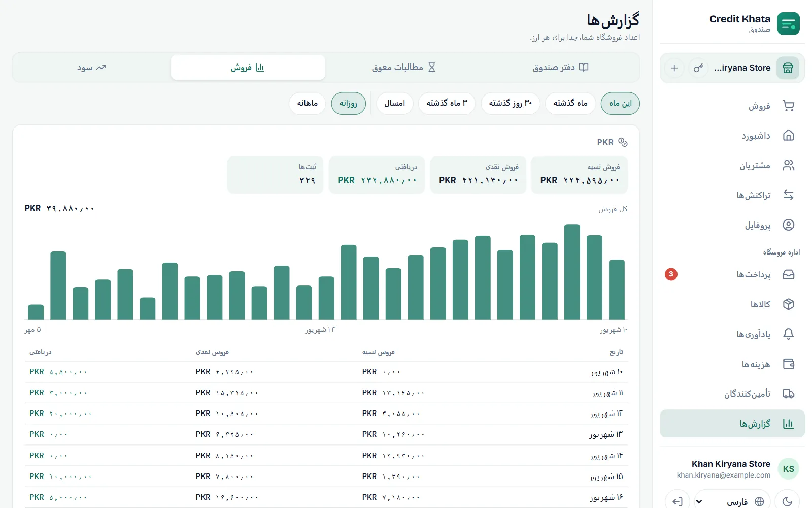Open فروش from the sidebar cart item

732,106
